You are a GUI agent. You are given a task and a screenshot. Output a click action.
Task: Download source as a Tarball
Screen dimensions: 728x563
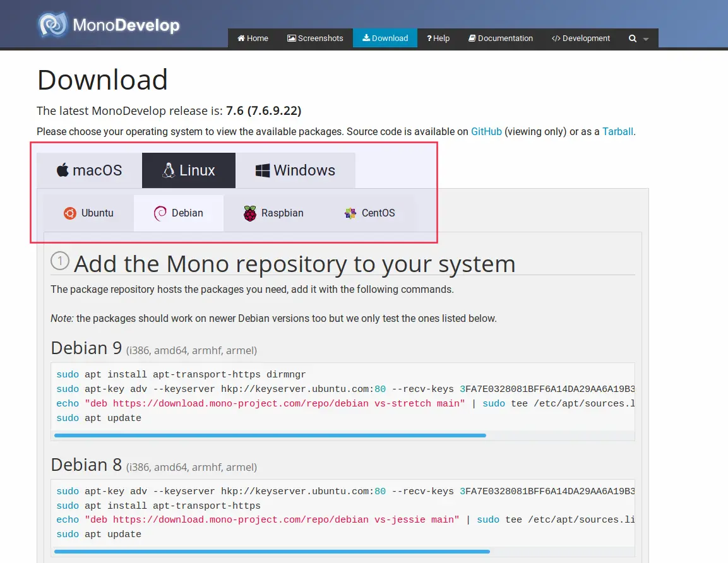(x=617, y=131)
